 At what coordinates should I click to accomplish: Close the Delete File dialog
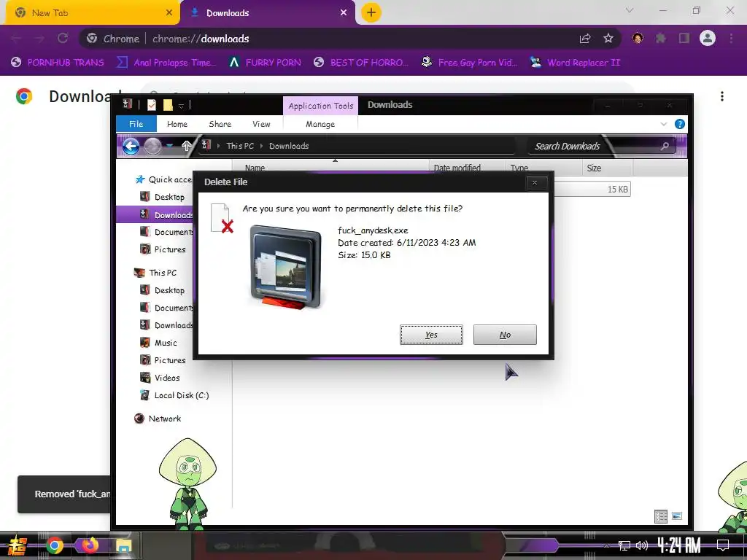click(535, 182)
